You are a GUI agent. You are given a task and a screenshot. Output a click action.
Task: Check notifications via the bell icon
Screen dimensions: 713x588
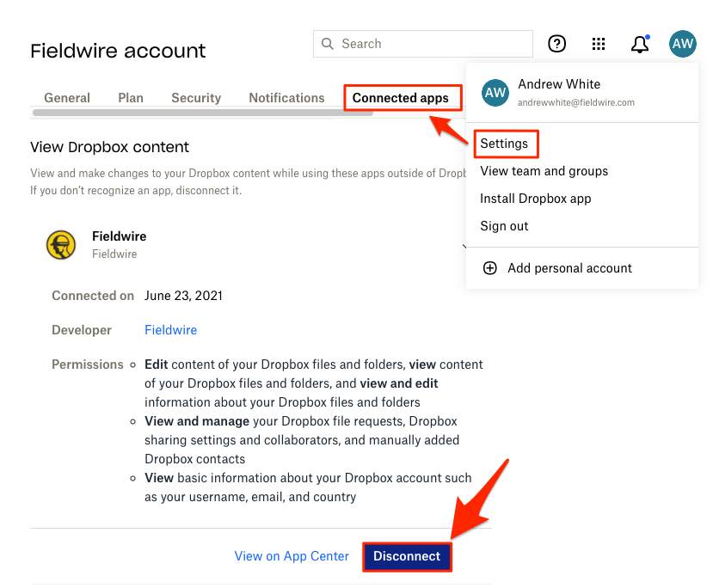(639, 44)
